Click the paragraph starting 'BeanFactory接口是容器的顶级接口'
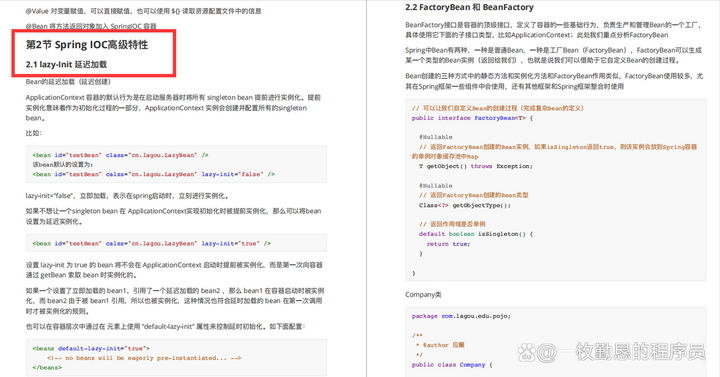Image resolution: width=720 pixels, height=377 pixels. 553,30
